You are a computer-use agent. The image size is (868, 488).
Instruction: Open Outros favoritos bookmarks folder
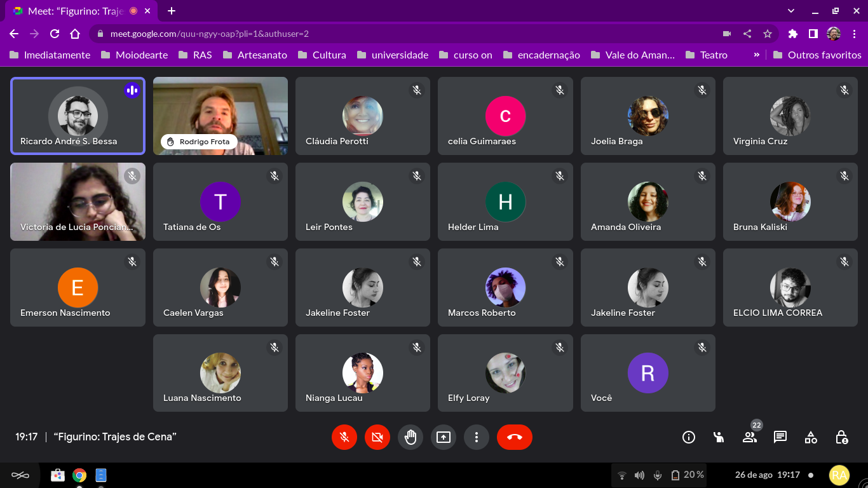(817, 55)
